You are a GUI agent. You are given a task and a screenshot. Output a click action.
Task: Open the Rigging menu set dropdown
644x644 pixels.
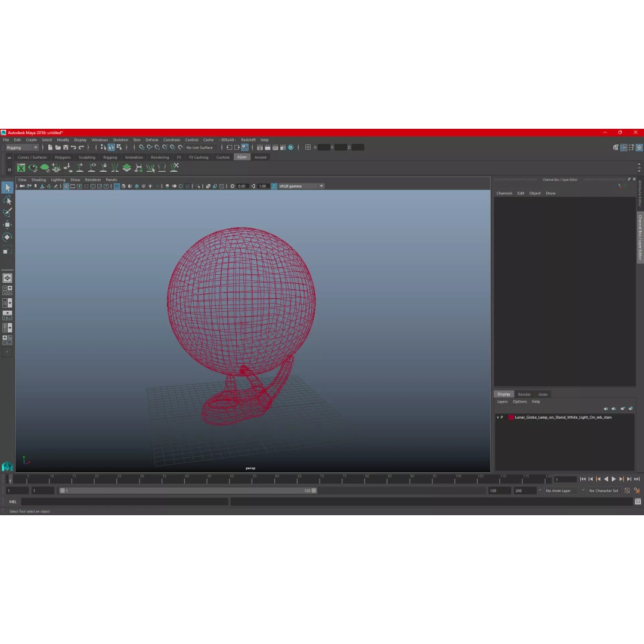pos(22,147)
